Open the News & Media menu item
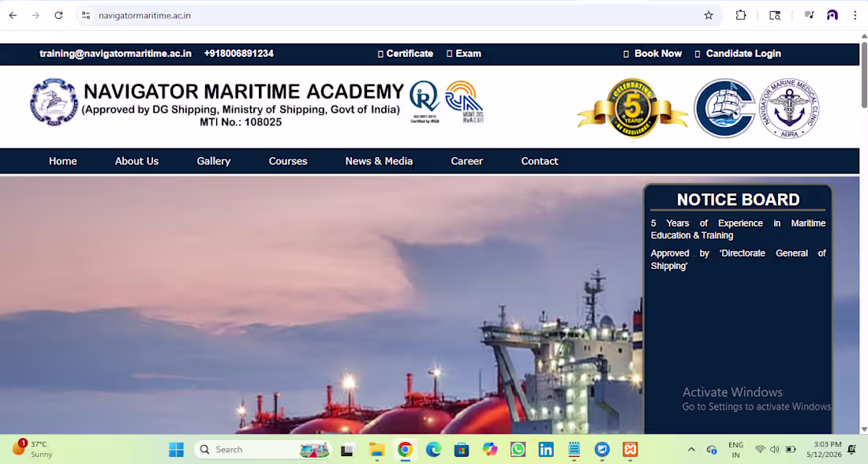Viewport: 868px width, 464px height. tap(380, 161)
